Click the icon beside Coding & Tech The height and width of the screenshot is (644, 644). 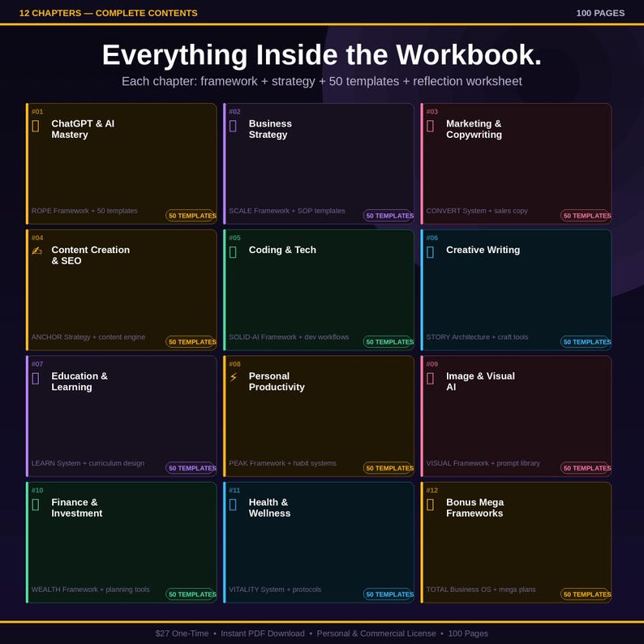[233, 251]
